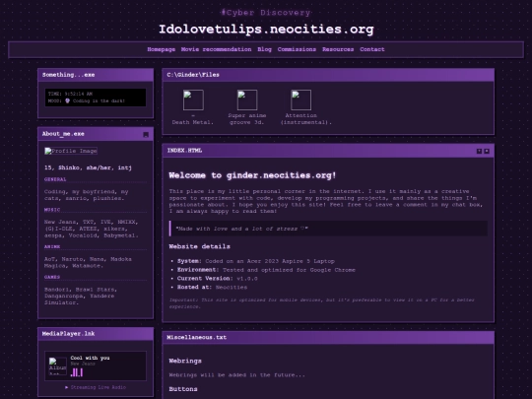The height and width of the screenshot is (399, 532).
Task: Visit the Commissions page
Action: click(x=297, y=49)
